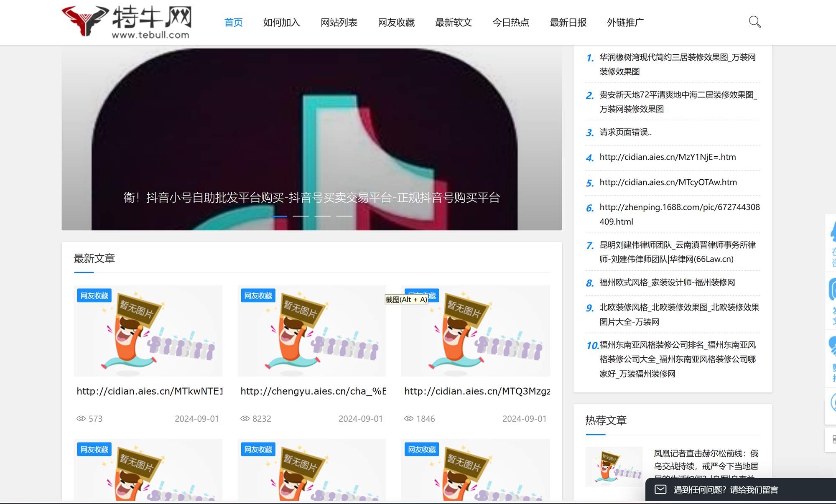This screenshot has height=504, width=836.
Task: Click the envelope icon in message bar
Action: click(660, 489)
